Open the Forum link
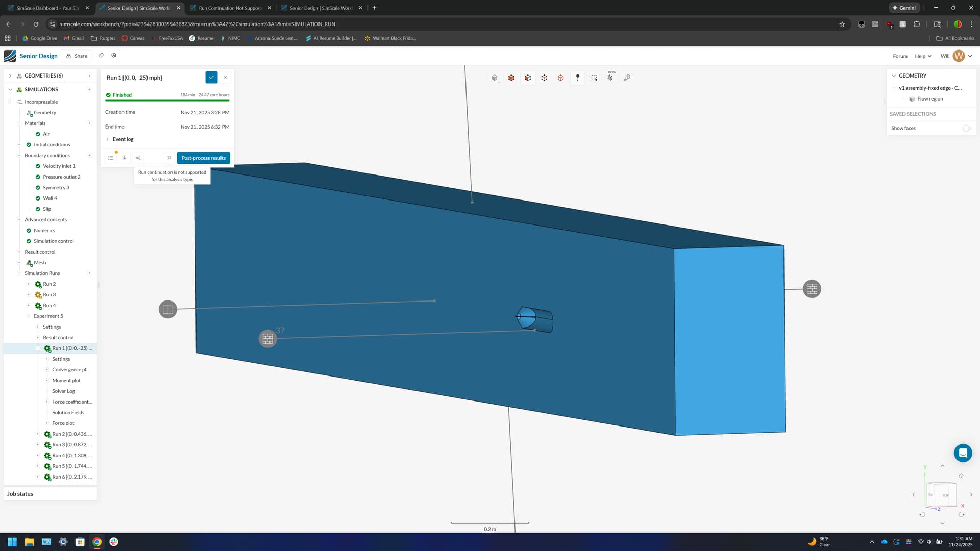Image resolution: width=980 pixels, height=551 pixels. (900, 56)
